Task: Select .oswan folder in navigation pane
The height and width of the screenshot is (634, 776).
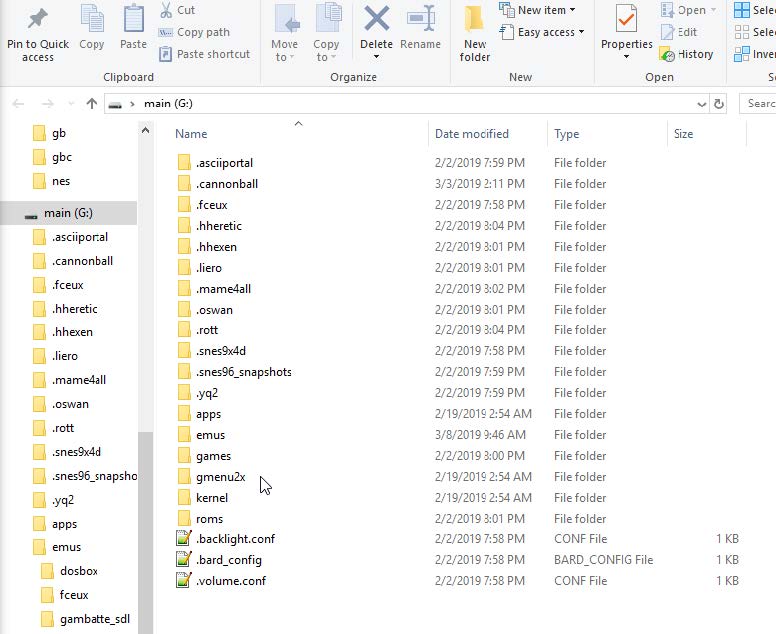Action: tap(70, 404)
